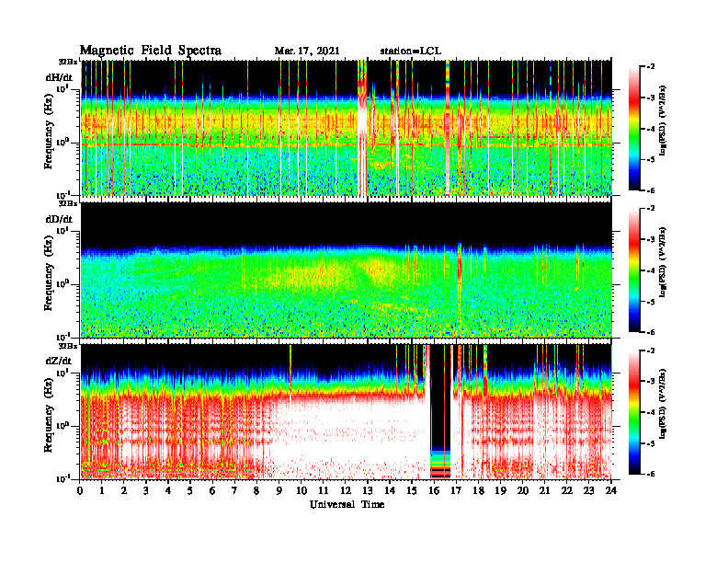Image resolution: width=728 pixels, height=563 pixels.
Task: Click hour tick label "4" on the time axis
Action: [x=168, y=491]
